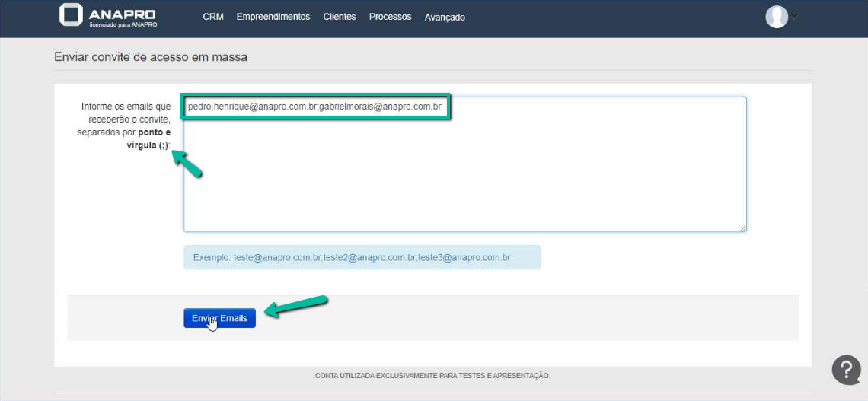Focus the empty area of the emails text box
The height and width of the screenshot is (401, 868).
(x=464, y=175)
